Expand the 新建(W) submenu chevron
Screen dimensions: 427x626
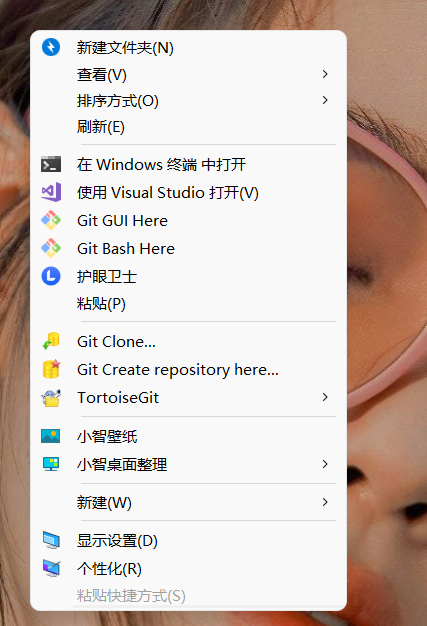click(325, 502)
